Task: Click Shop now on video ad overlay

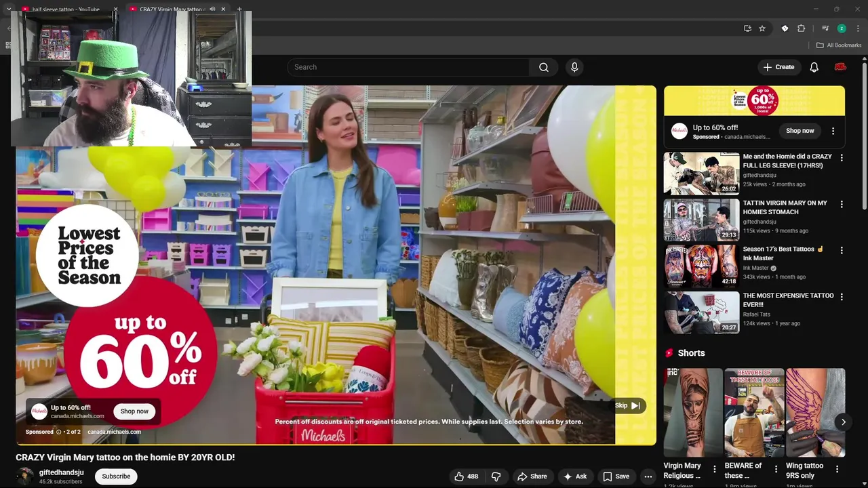Action: (x=134, y=411)
